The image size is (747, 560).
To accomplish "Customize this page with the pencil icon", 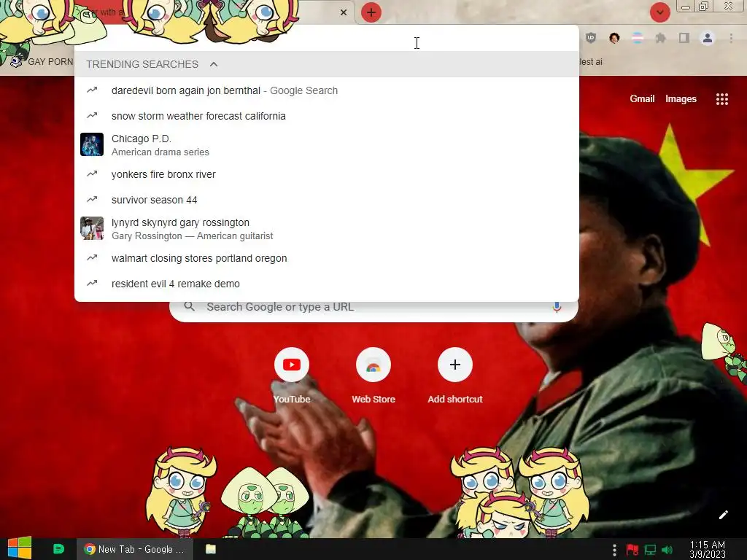I will (x=723, y=515).
